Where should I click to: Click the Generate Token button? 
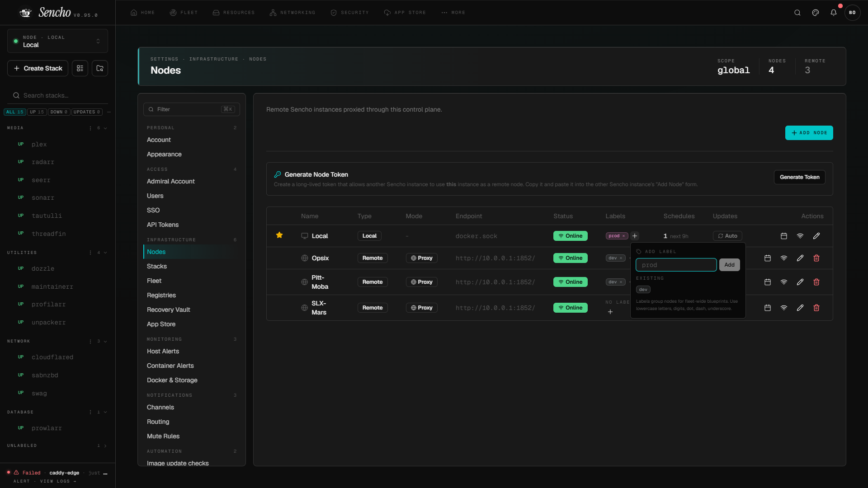pyautogui.click(x=799, y=177)
